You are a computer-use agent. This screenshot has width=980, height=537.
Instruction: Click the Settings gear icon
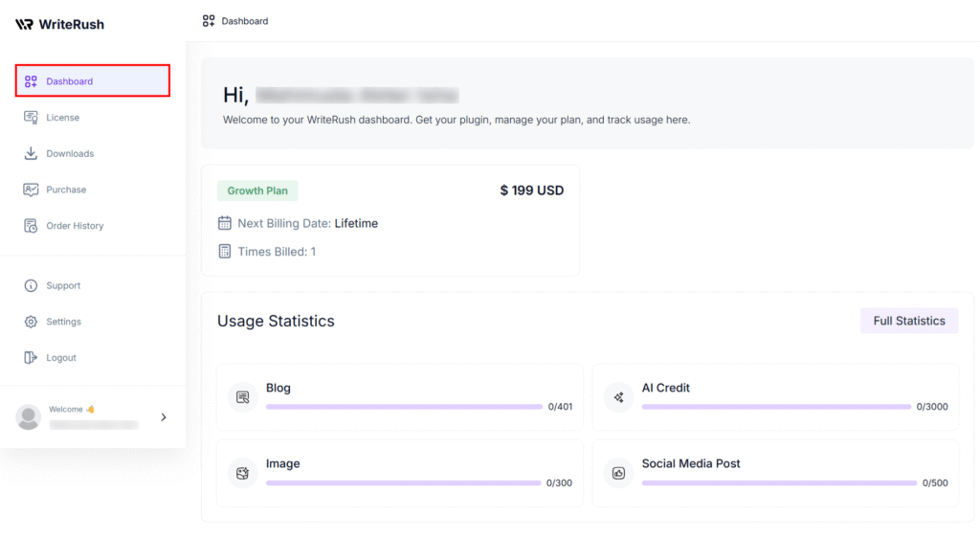point(31,322)
